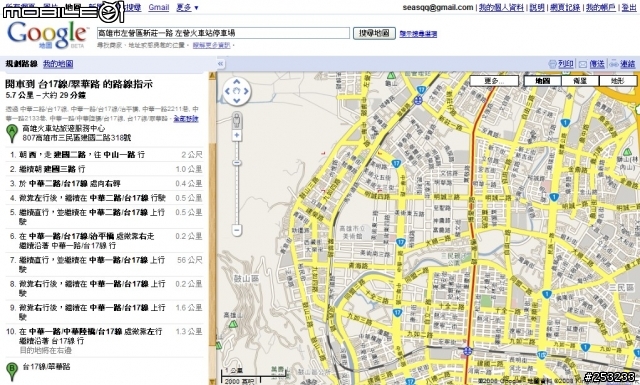Click the 登出 sign out link
640x385 pixels.
629,7
